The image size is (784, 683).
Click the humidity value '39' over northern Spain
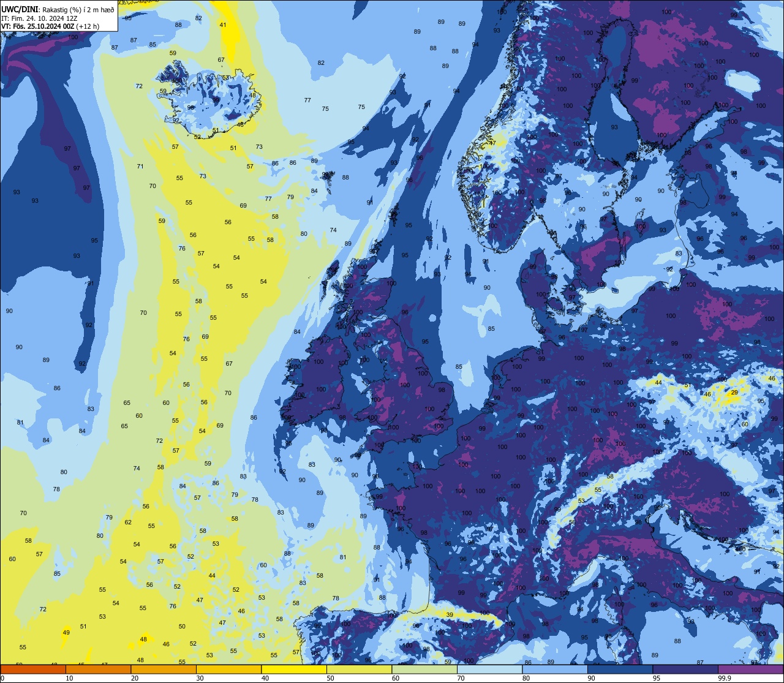tap(450, 615)
